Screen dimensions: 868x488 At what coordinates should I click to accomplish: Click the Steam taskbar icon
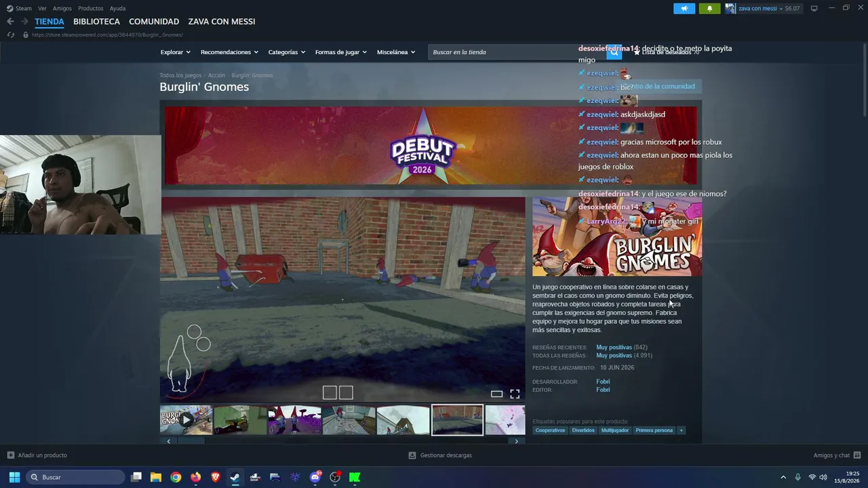235,477
